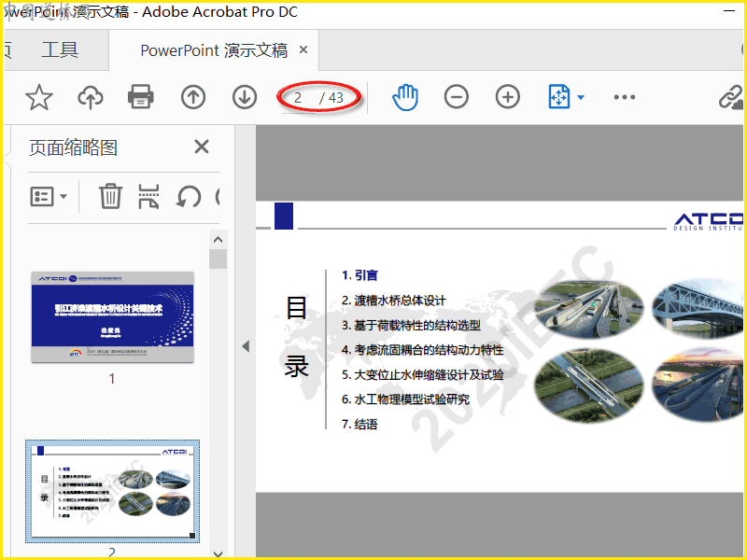Open more tools ellipsis menu
This screenshot has width=747, height=560.
click(x=624, y=97)
